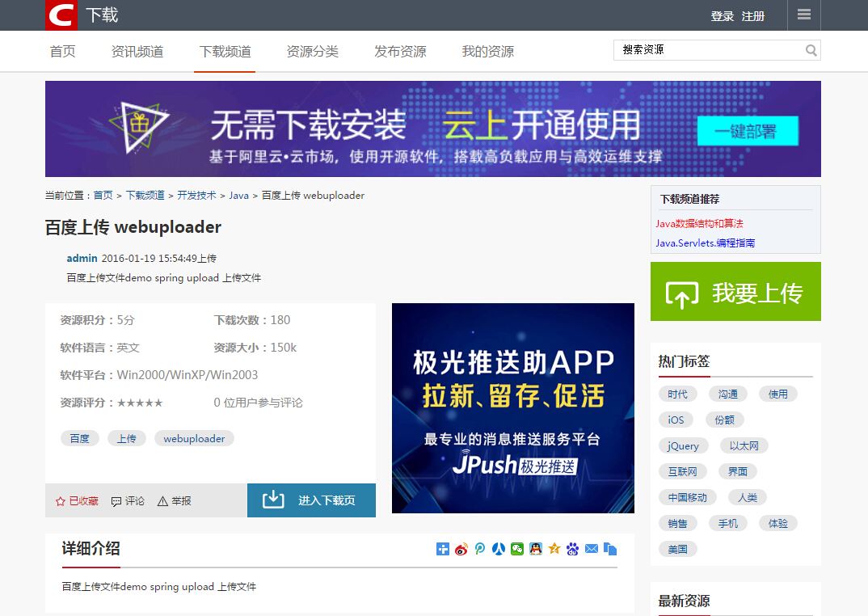The width and height of the screenshot is (868, 616).
Task: Click the five-star 资源评分 rating
Action: 140,403
